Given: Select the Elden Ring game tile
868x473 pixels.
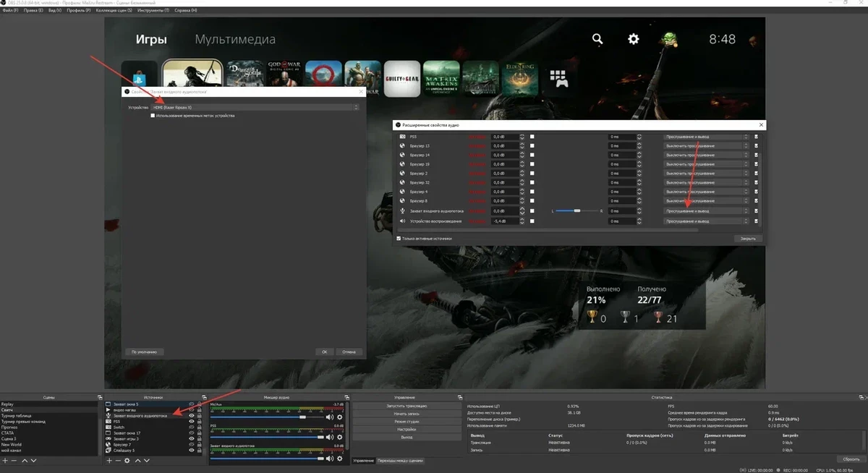Looking at the screenshot, I should tap(519, 78).
